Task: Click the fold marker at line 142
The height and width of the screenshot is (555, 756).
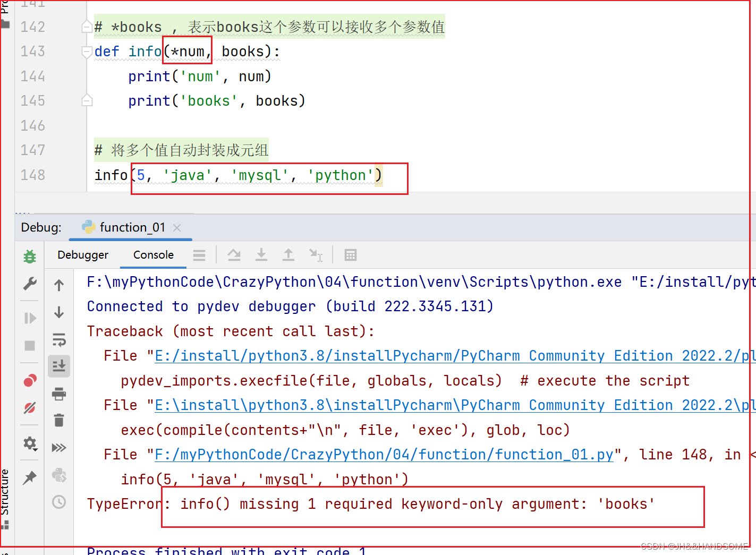Action: (87, 27)
